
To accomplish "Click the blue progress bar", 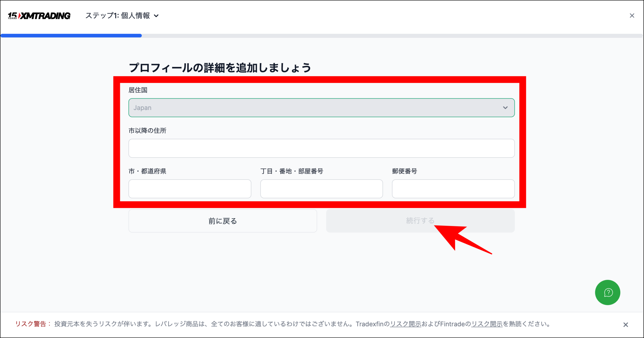I will [x=70, y=35].
